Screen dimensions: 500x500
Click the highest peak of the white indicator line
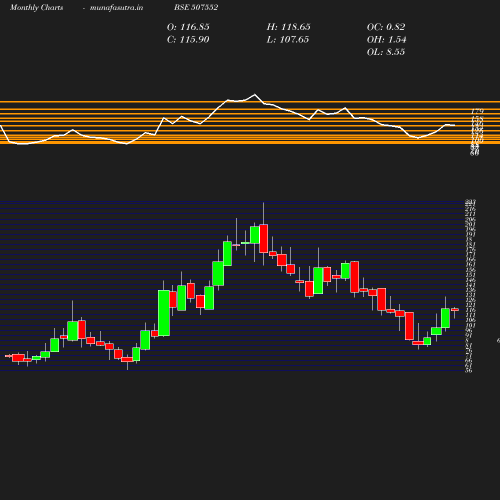pyautogui.click(x=255, y=95)
